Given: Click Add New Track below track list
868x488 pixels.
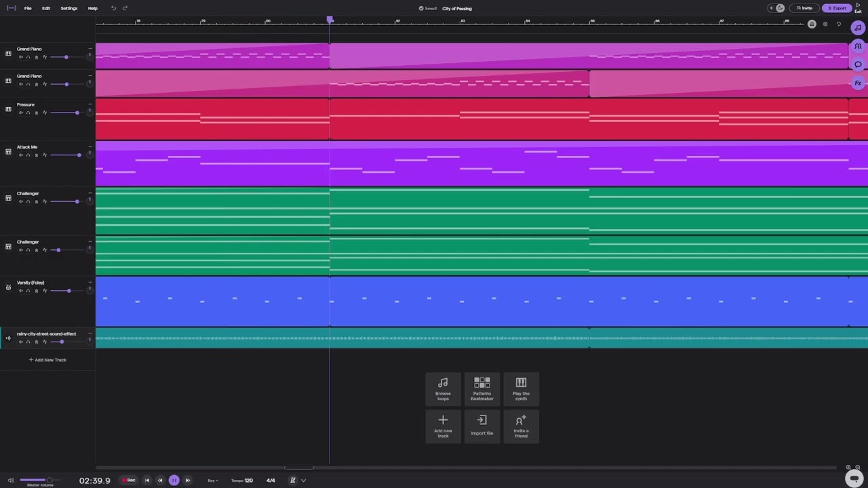Looking at the screenshot, I should tap(47, 360).
